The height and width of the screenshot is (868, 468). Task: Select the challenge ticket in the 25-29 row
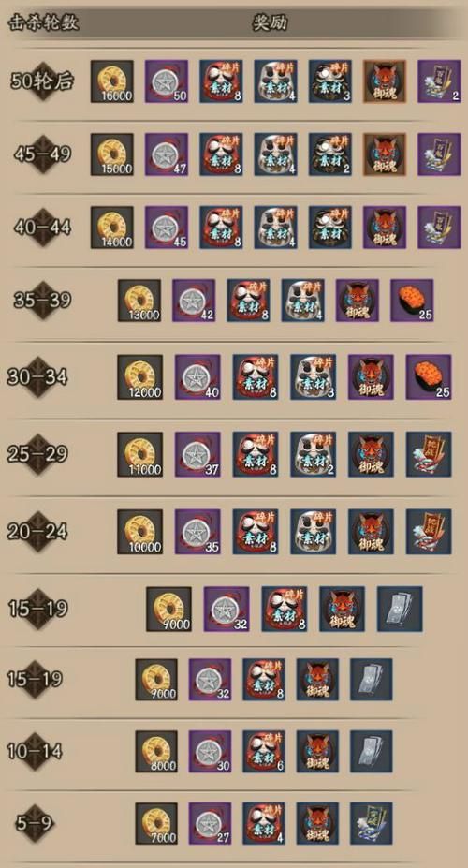[429, 454]
